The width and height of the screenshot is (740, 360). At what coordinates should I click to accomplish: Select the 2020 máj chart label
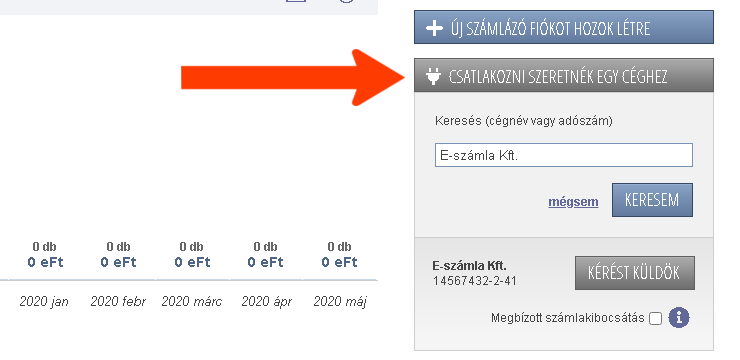click(339, 301)
